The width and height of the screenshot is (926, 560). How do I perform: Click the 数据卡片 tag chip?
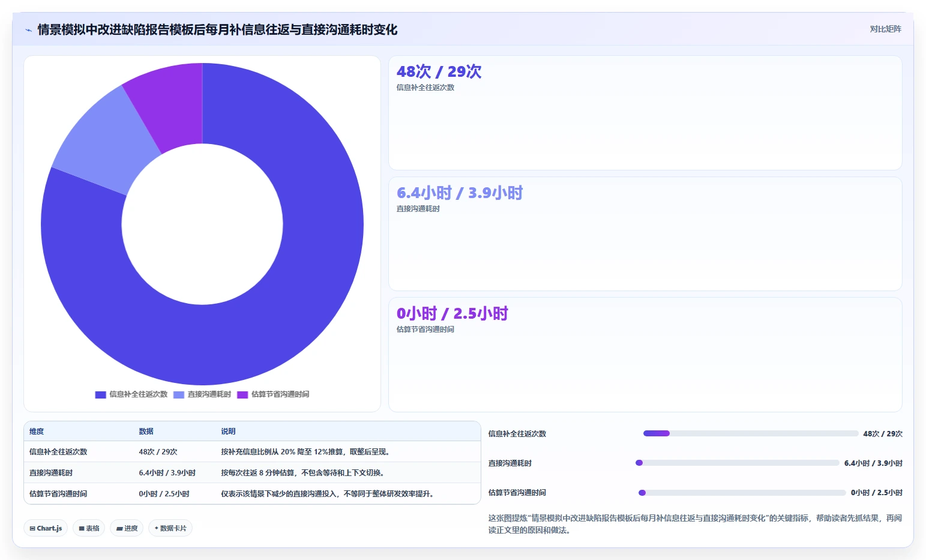[x=170, y=528]
